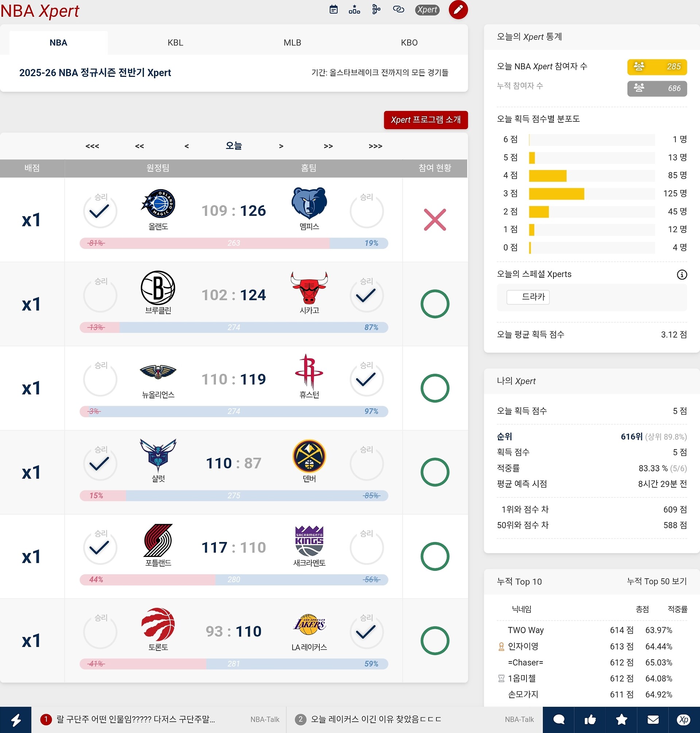The height and width of the screenshot is (733, 700).
Task: Toggle the 멤피스 win pick circle
Action: tap(366, 211)
